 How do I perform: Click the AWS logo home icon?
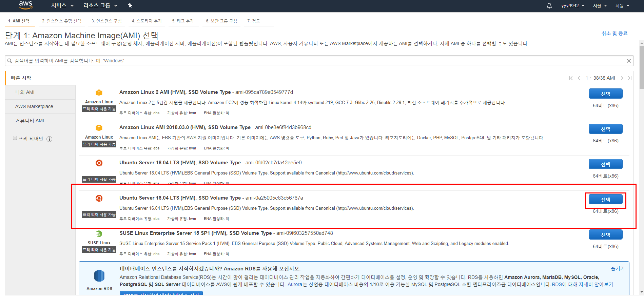click(x=25, y=5)
